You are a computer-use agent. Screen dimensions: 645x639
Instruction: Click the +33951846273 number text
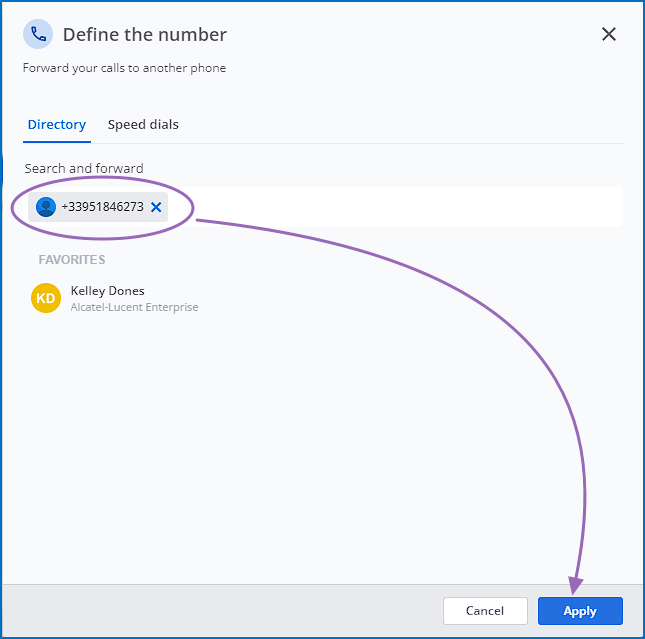(102, 207)
